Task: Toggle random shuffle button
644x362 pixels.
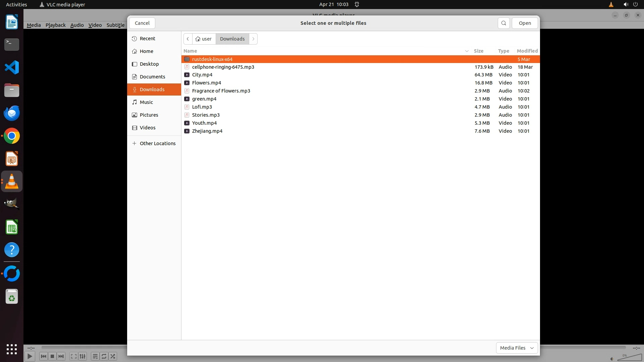Action: [x=113, y=356]
